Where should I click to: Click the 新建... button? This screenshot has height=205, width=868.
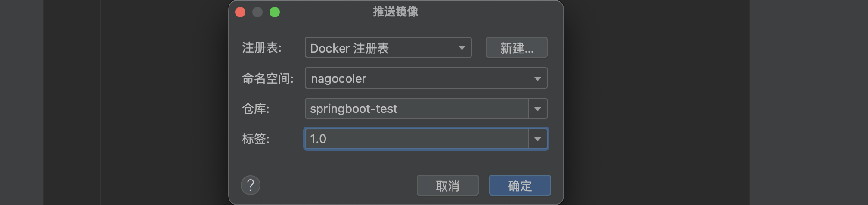(x=517, y=47)
